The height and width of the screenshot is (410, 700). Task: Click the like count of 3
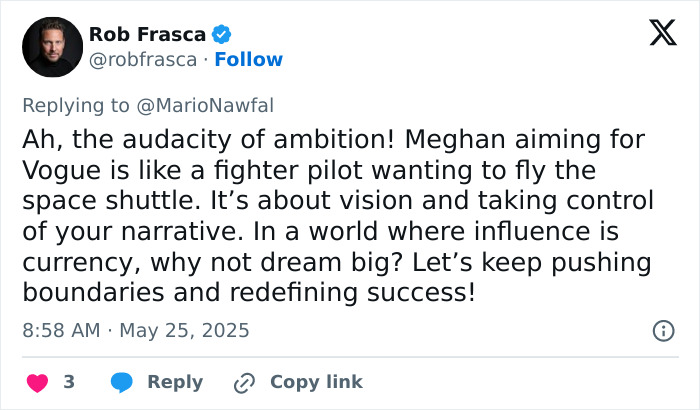[x=69, y=382]
